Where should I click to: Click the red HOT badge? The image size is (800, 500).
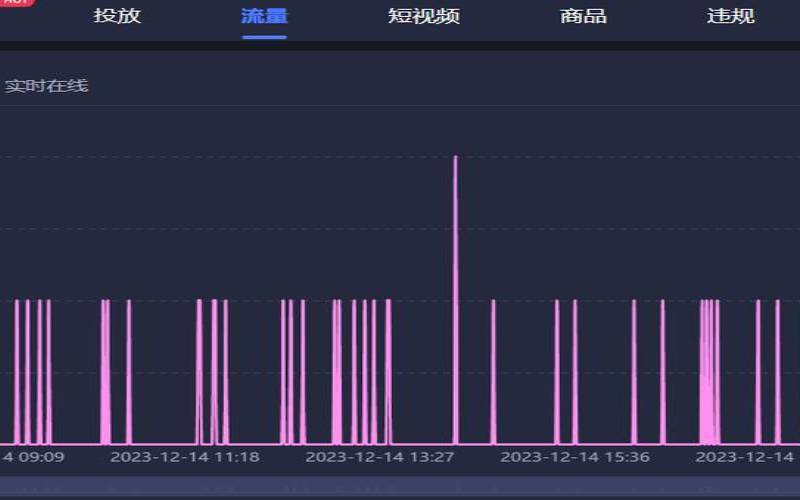[x=17, y=2]
